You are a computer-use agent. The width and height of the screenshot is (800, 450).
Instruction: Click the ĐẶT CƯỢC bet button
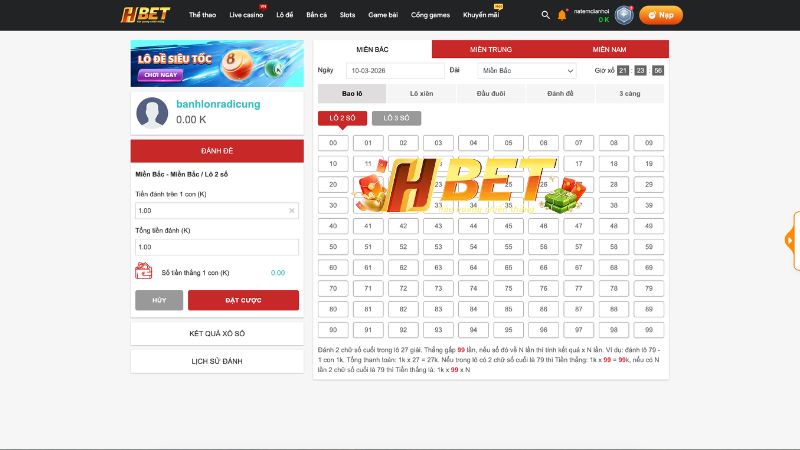(x=243, y=300)
